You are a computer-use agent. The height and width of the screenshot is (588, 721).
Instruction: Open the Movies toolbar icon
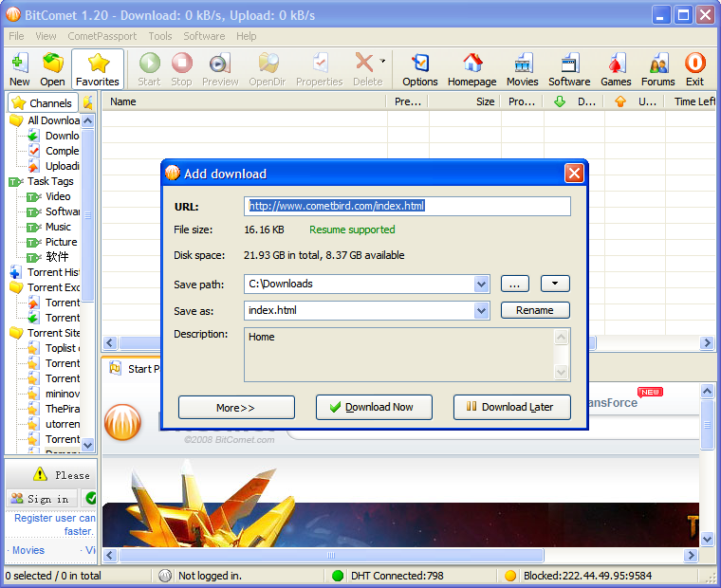[523, 69]
